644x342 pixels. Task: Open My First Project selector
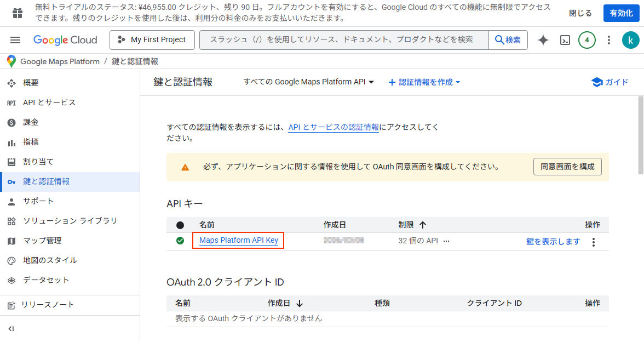(x=152, y=40)
